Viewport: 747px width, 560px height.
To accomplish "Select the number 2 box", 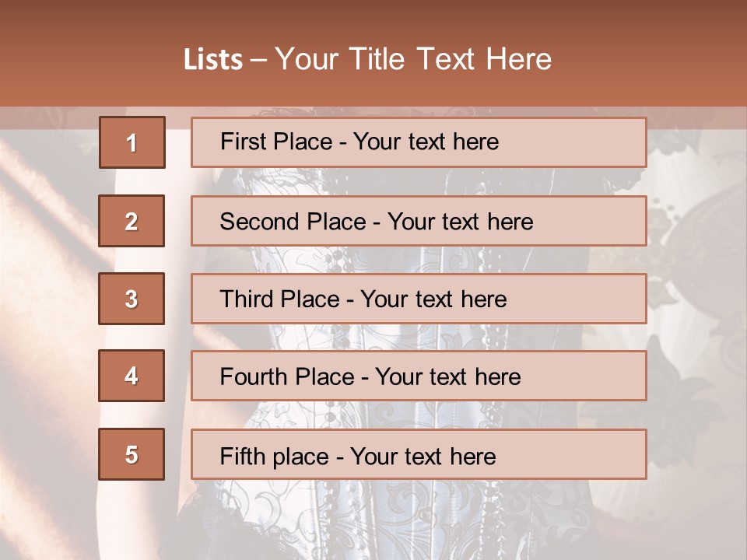I will [132, 221].
